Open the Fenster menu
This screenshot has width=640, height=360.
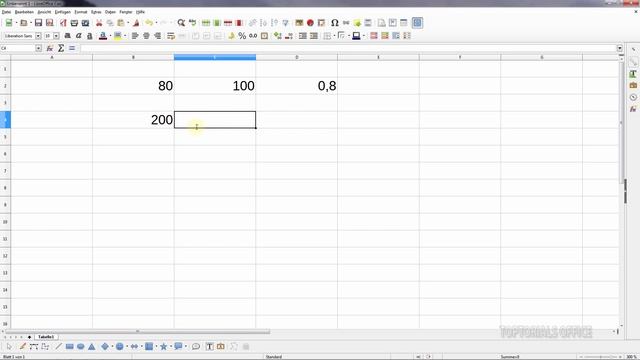(x=126, y=12)
